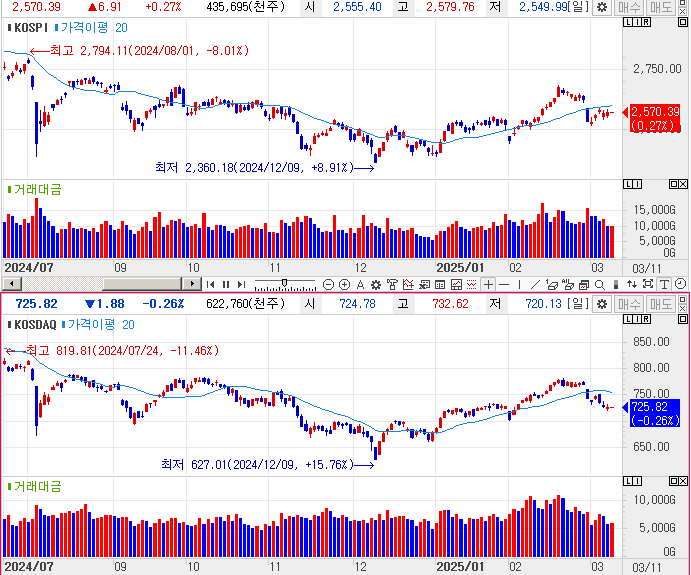The image size is (691, 575).
Task: Click KOSPI current value 2,570.39 header
Action: point(37,7)
